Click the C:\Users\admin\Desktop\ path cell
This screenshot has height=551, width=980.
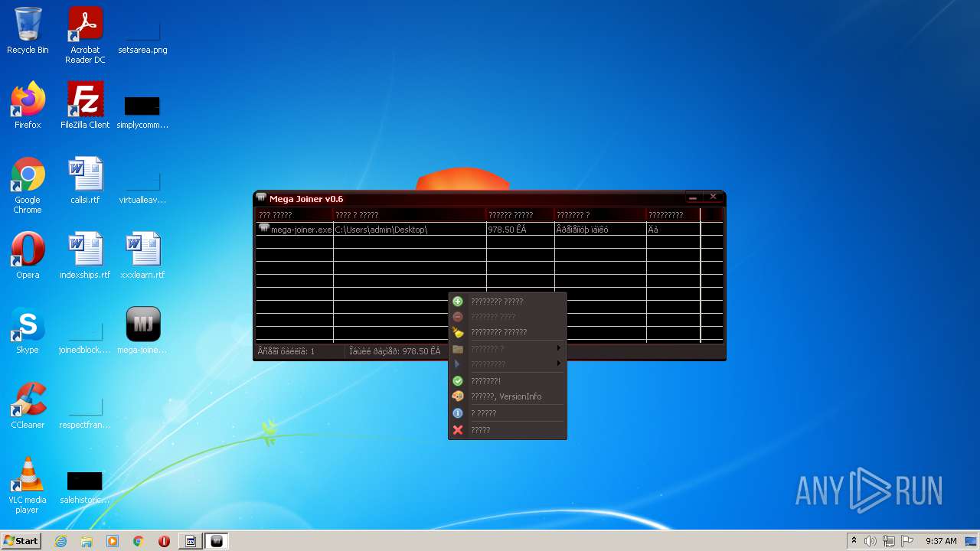[x=410, y=230]
